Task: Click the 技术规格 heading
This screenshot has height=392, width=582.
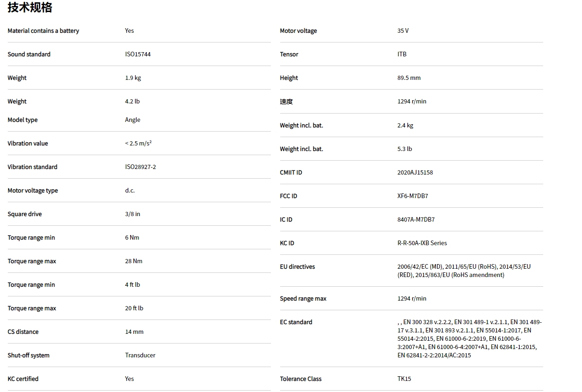Action: pyautogui.click(x=30, y=7)
